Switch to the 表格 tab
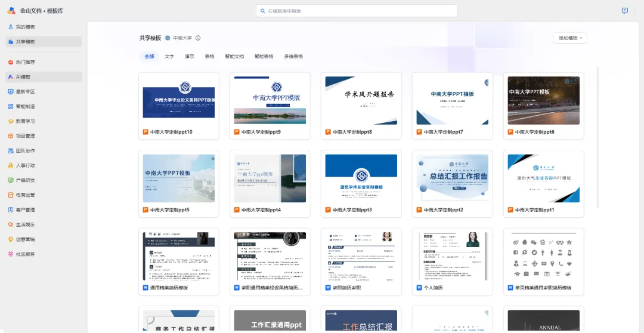The width and height of the screenshot is (644, 333). tap(209, 56)
